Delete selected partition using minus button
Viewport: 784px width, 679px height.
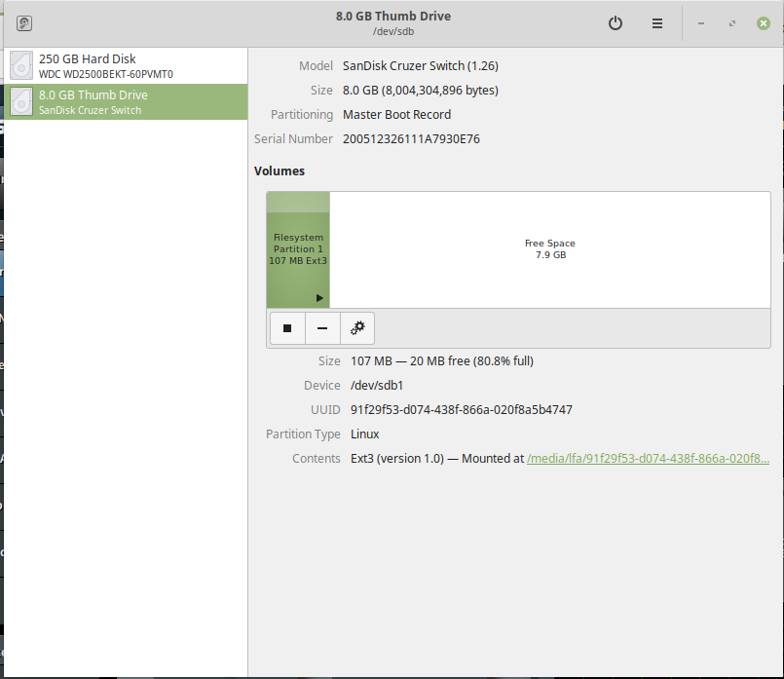point(322,328)
